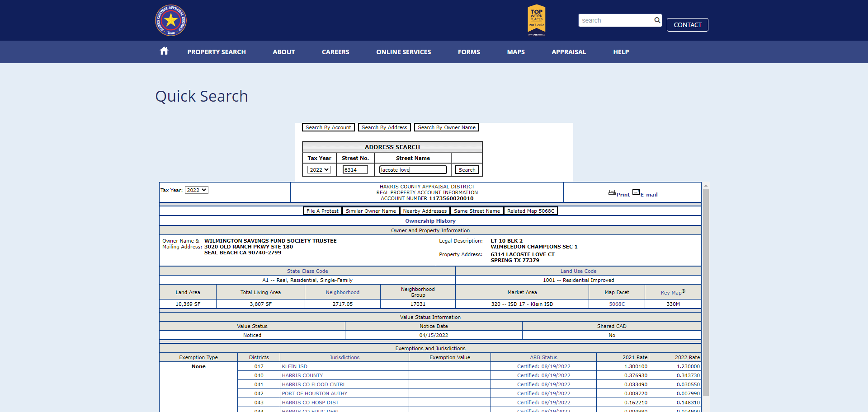Click account number 1173560020010
The image size is (868, 412).
[451, 198]
